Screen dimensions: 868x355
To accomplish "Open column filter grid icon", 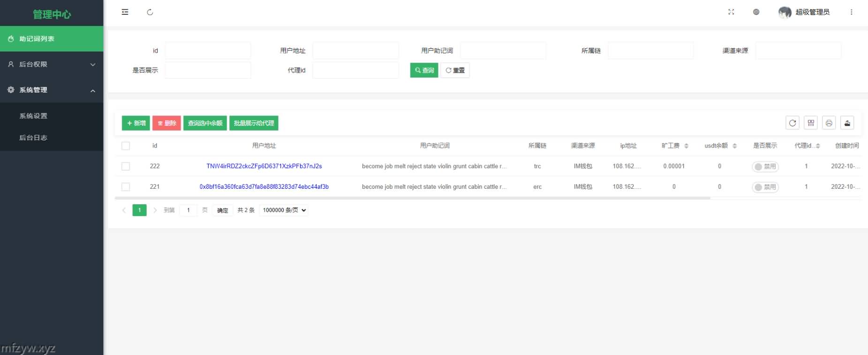I will [x=811, y=123].
